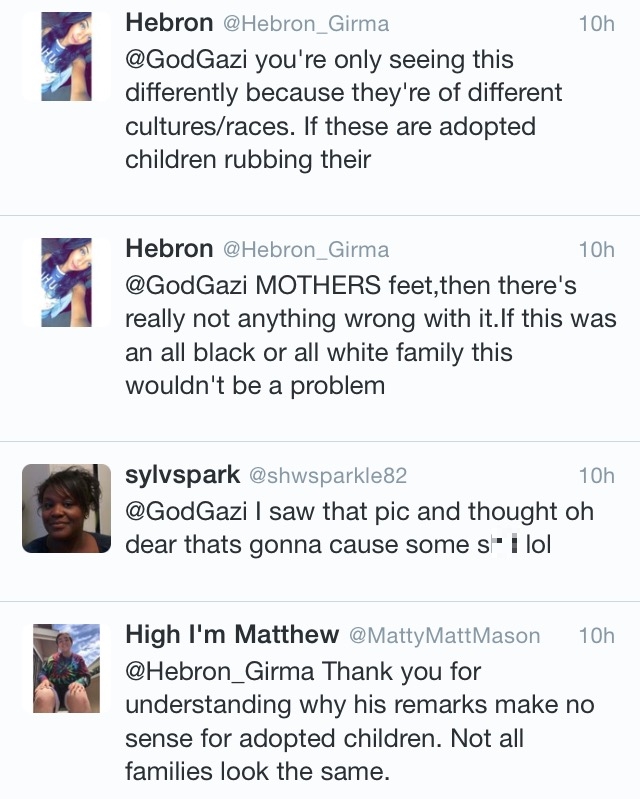Click @Hebron_Girma handle in the first tweet
640x799 pixels.
tap(306, 24)
